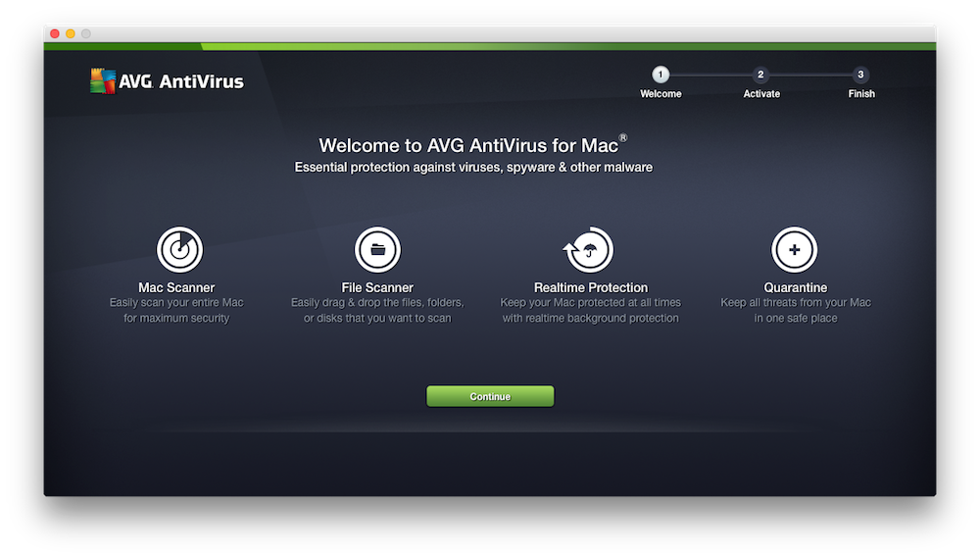
Task: Click the Welcome step label
Action: coord(661,94)
